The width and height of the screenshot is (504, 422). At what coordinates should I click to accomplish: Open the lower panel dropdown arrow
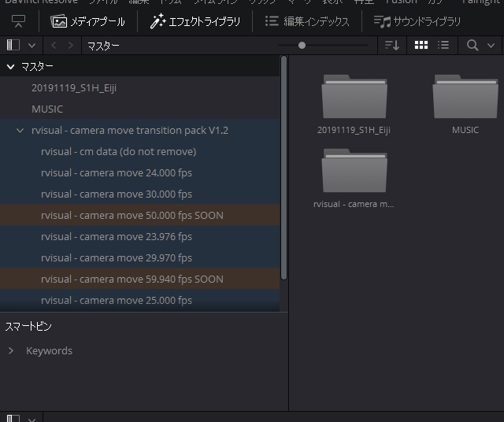[x=31, y=420]
